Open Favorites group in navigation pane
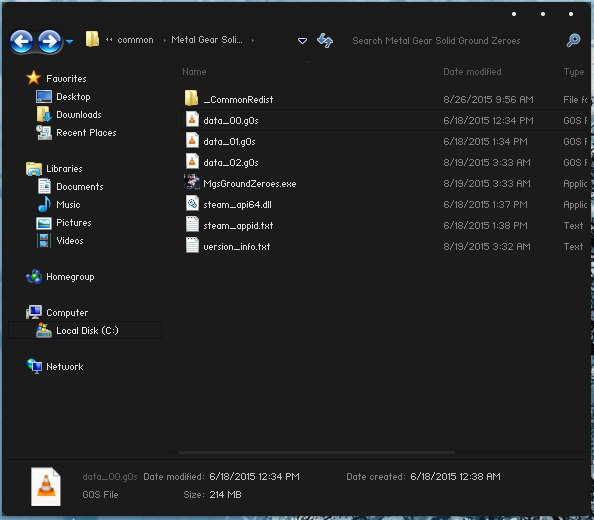The image size is (594, 520). tap(66, 79)
